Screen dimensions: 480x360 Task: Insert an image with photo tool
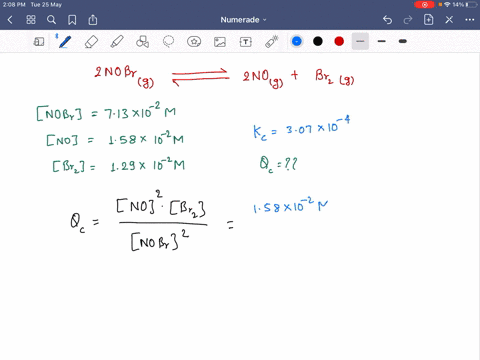[x=220, y=42]
